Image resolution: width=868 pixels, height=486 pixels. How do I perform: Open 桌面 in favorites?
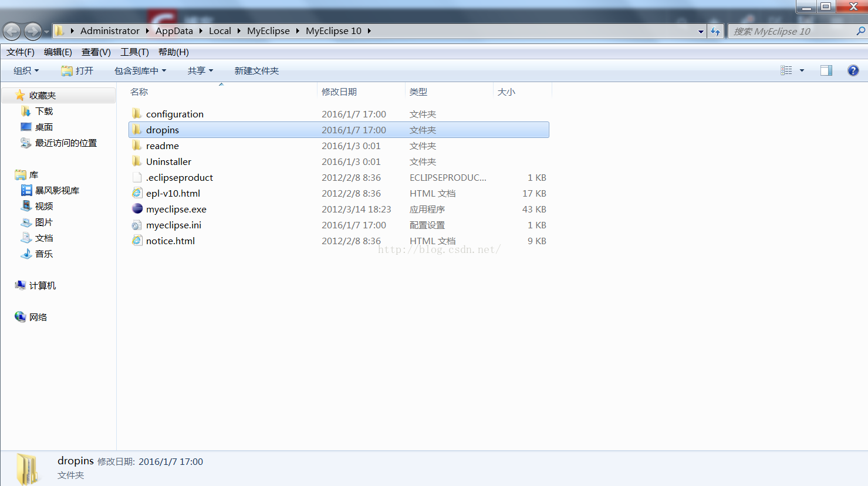44,127
